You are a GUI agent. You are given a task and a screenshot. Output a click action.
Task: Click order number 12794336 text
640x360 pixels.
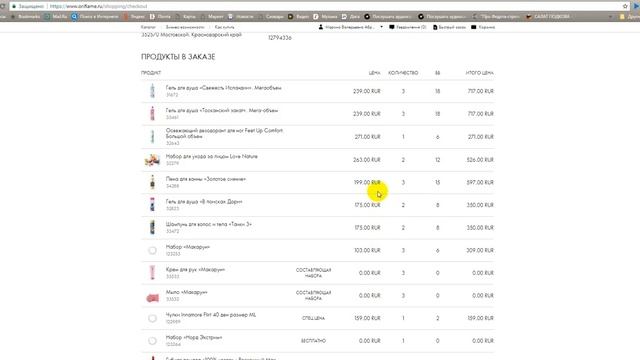[280, 38]
